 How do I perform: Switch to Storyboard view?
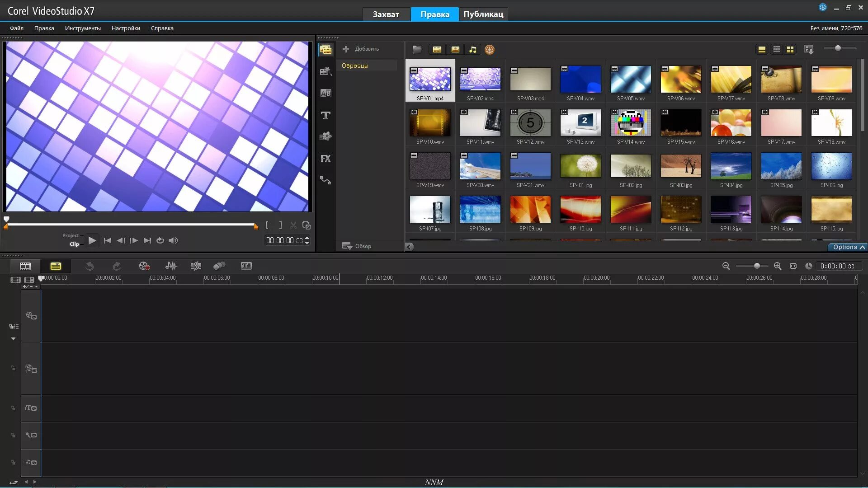[25, 266]
